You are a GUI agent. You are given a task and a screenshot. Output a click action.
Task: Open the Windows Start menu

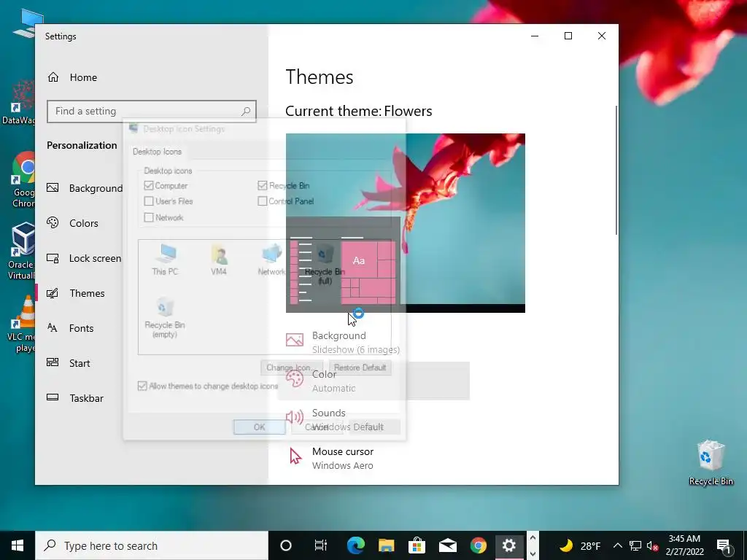click(18, 545)
